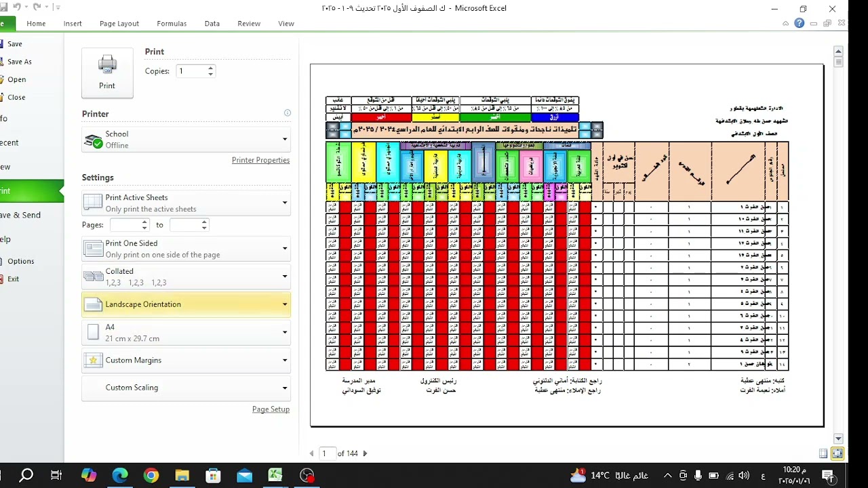
Task: Open Custom Scaling dropdown
Action: tap(186, 388)
